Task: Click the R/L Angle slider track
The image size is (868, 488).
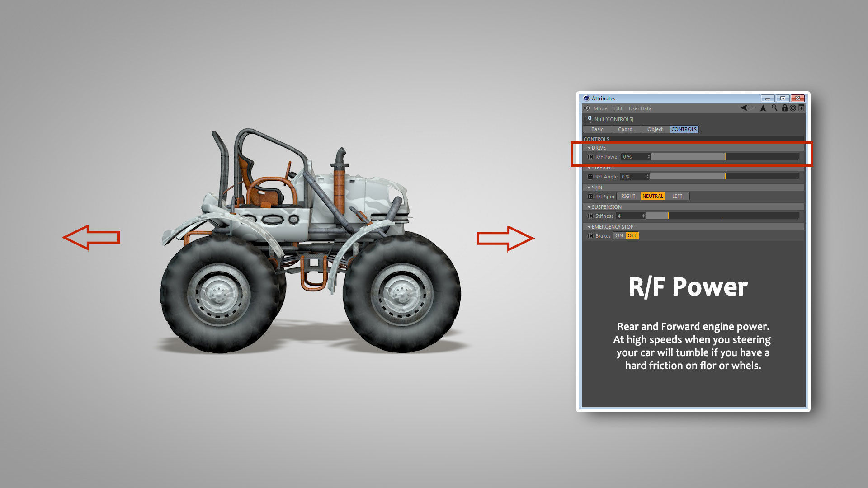Action: click(725, 177)
